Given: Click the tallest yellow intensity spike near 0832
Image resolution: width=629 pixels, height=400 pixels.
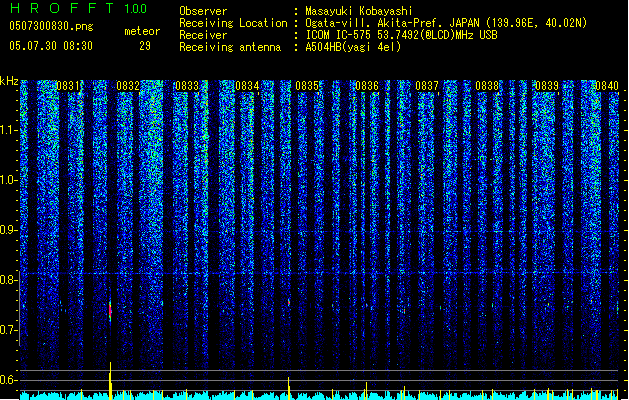Looking at the screenshot, I should [110, 381].
